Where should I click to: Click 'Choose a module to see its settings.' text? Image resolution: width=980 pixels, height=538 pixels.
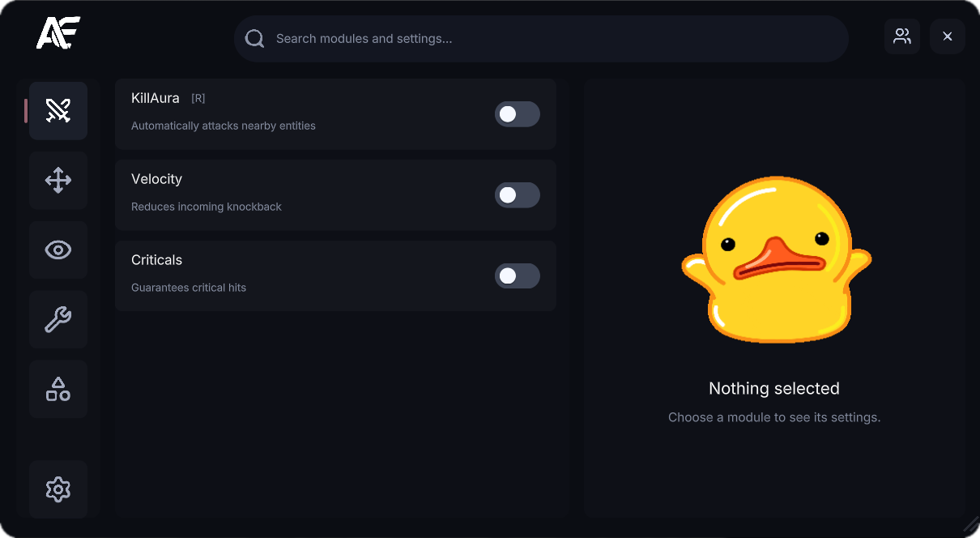point(774,417)
